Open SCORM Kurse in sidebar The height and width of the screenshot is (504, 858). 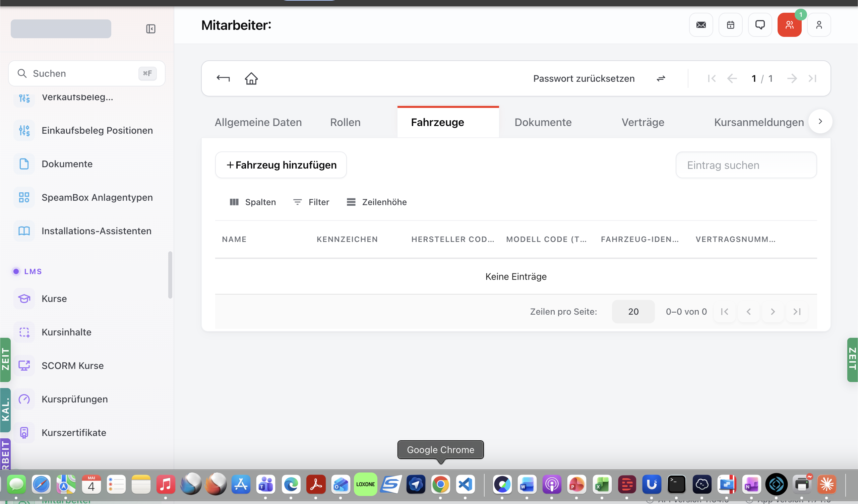(87, 365)
